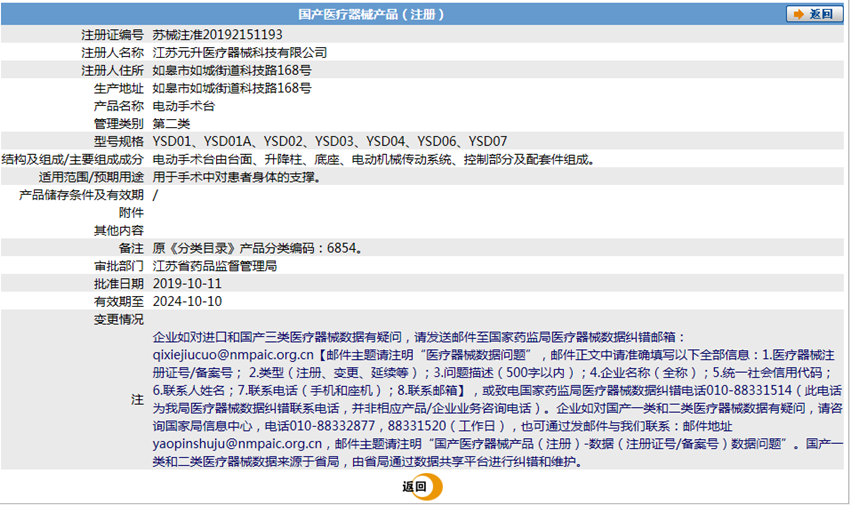Click the 适用范围/预期用途 label
Image resolution: width=850 pixels, height=505 pixels.
[x=91, y=177]
